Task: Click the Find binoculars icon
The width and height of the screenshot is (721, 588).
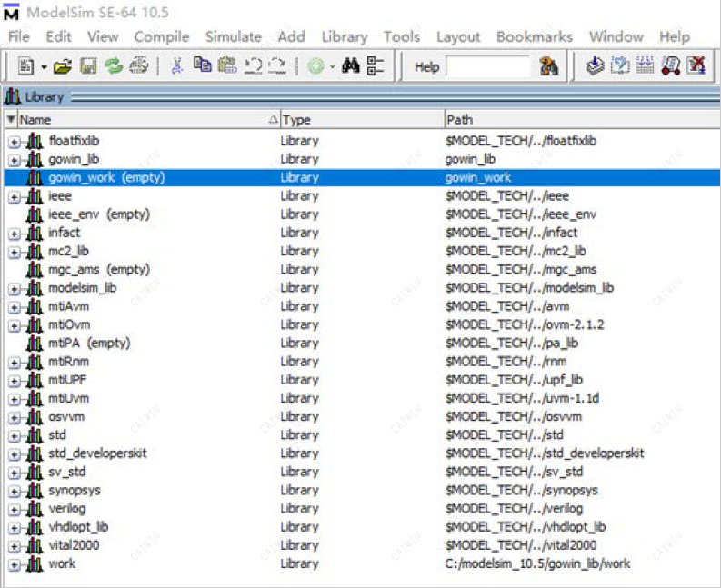Action: coord(351,66)
